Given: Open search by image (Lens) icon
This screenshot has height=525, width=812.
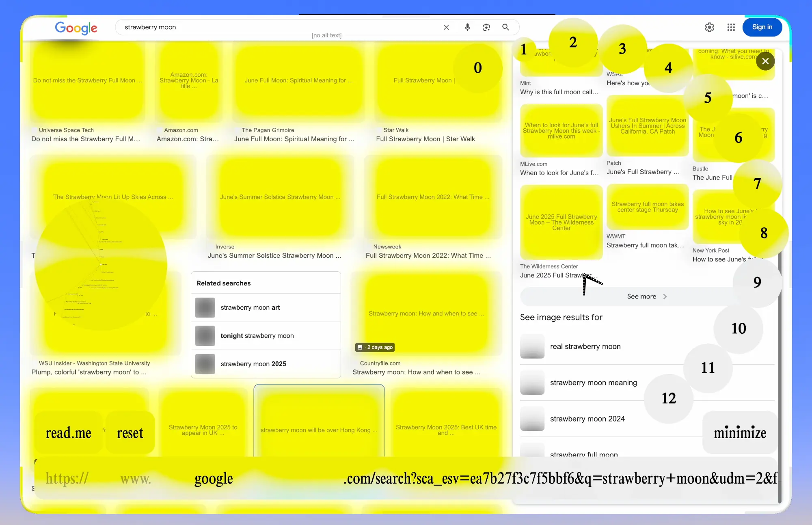Looking at the screenshot, I should click(x=486, y=27).
